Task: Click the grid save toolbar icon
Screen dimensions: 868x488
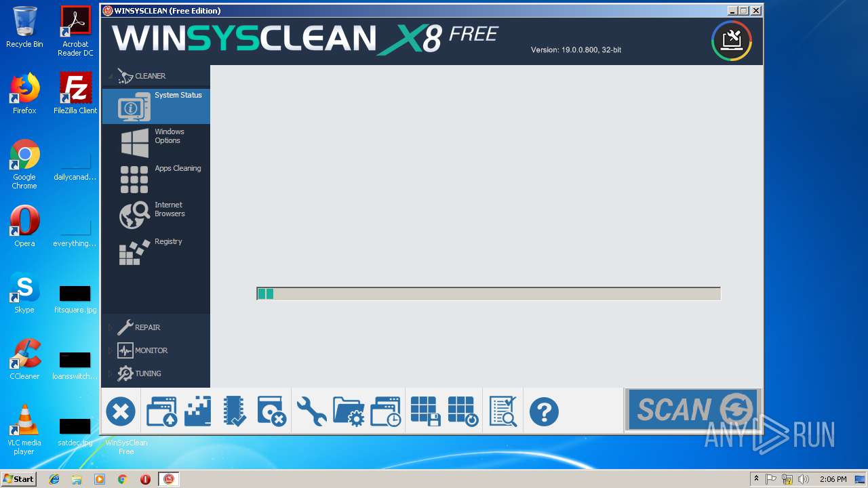Action: 426,411
